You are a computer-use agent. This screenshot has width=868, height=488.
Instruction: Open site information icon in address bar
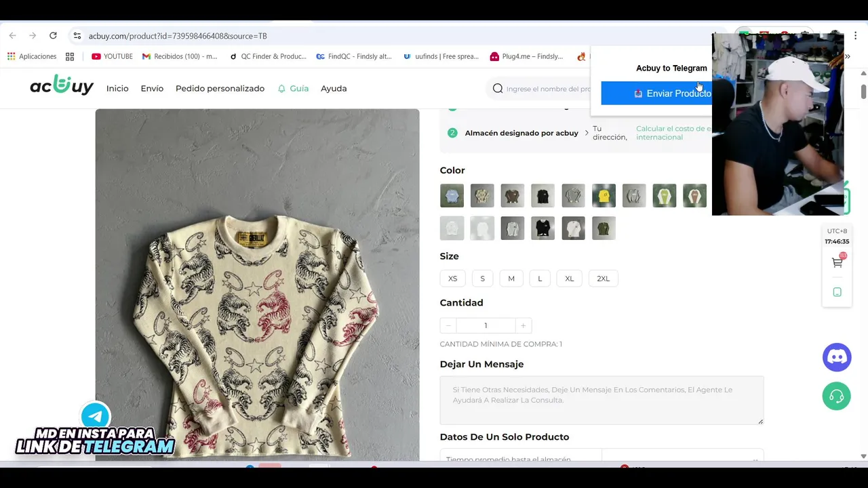tap(77, 36)
